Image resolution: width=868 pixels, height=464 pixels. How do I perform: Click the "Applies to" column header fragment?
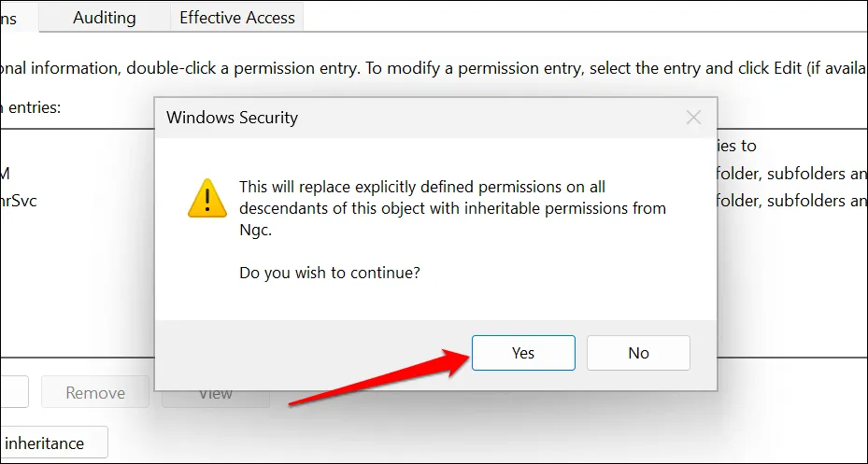click(x=736, y=146)
